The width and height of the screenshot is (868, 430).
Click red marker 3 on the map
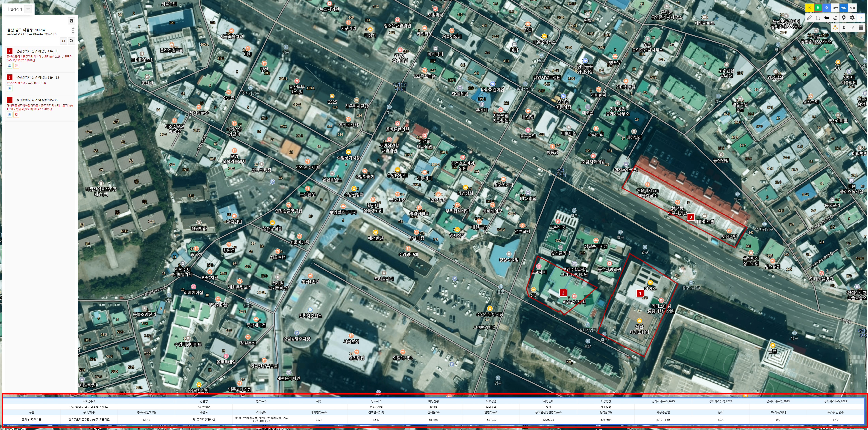pyautogui.click(x=690, y=217)
